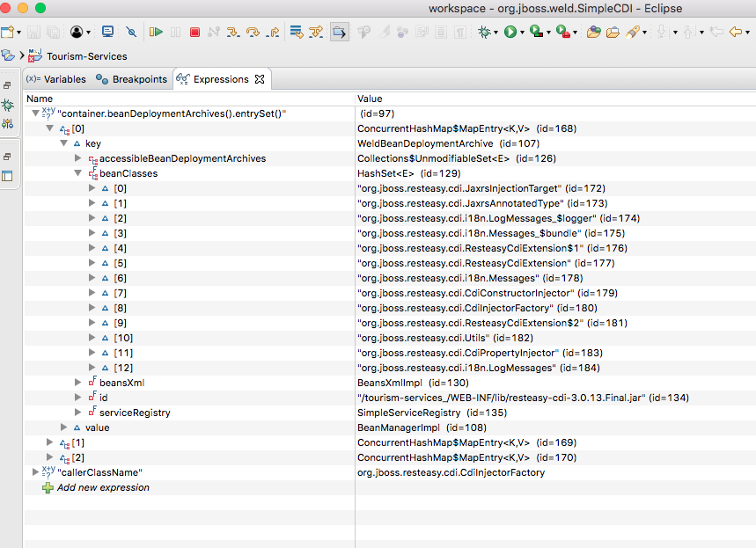Click the Drop To Frame icon
This screenshot has width=756, height=548.
click(x=297, y=33)
